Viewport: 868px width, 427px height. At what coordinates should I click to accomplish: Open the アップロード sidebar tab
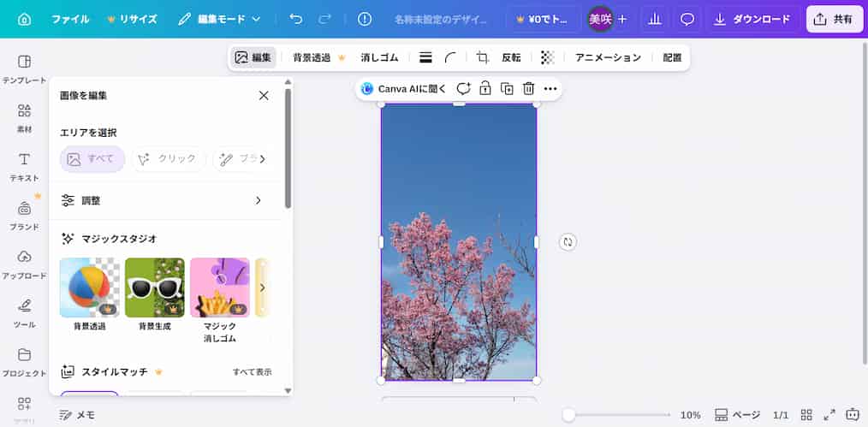point(24,265)
